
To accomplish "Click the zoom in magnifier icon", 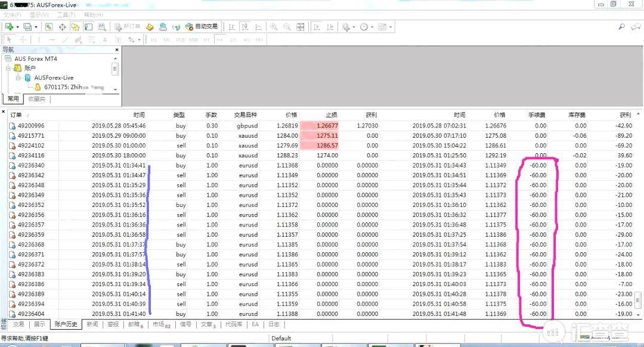I will (x=274, y=27).
